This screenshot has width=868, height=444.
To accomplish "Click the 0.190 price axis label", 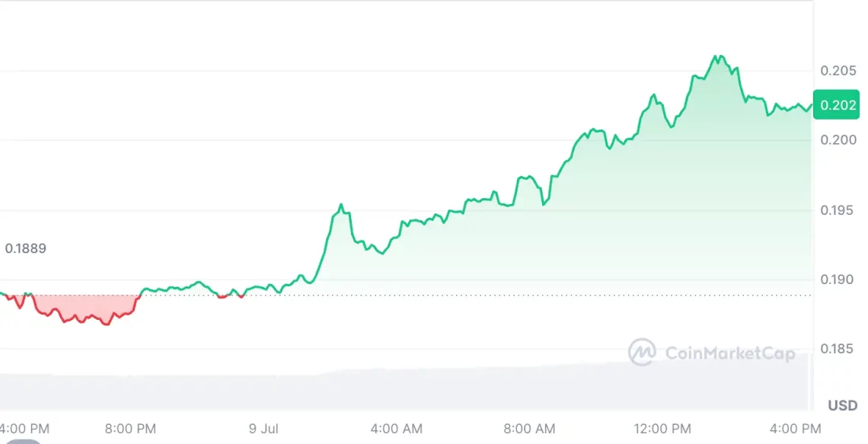I will [838, 279].
